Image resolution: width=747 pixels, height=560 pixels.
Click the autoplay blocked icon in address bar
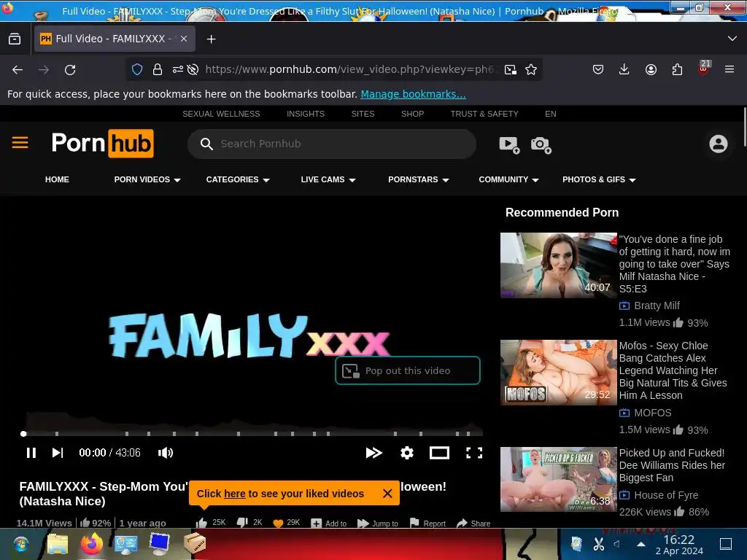tap(193, 69)
